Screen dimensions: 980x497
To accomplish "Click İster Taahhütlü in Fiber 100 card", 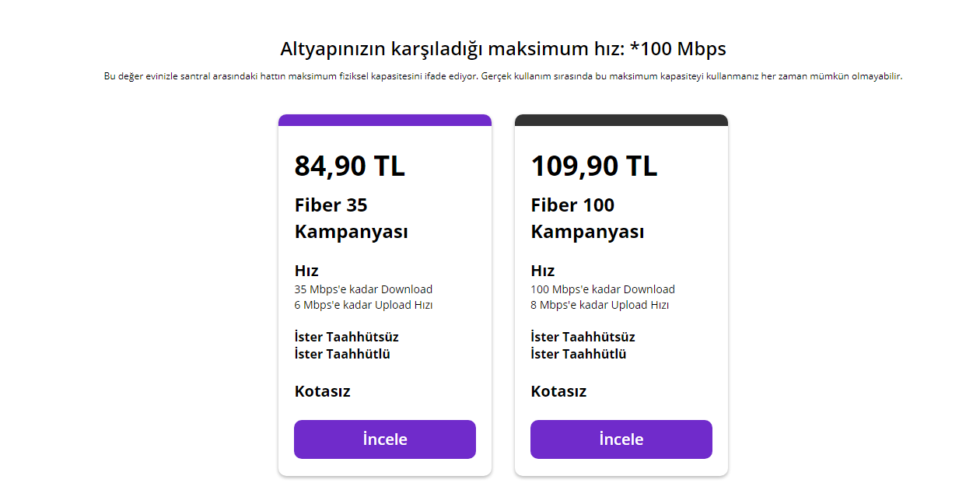I will pos(578,354).
